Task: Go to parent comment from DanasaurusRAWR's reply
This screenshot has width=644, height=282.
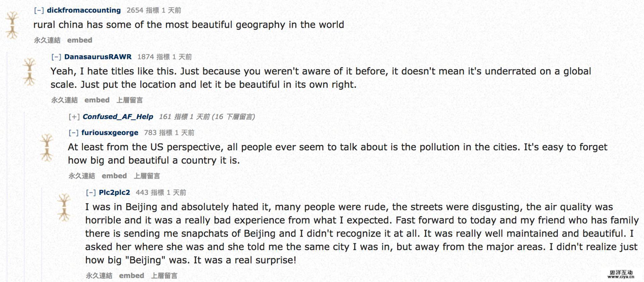Action: pos(129,100)
